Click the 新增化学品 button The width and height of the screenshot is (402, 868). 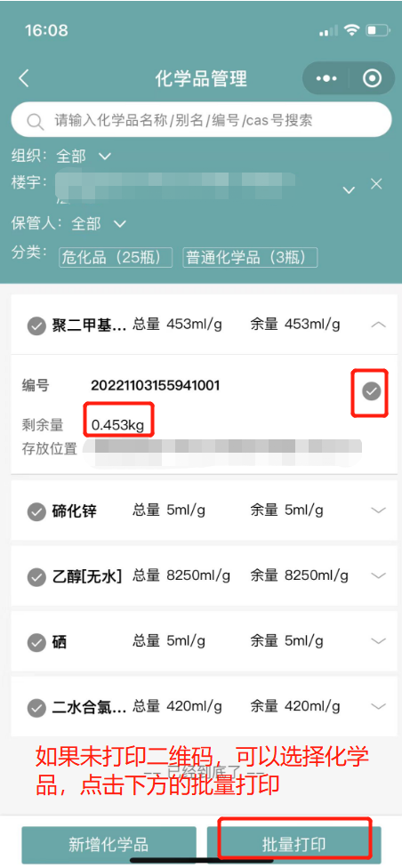tap(109, 845)
